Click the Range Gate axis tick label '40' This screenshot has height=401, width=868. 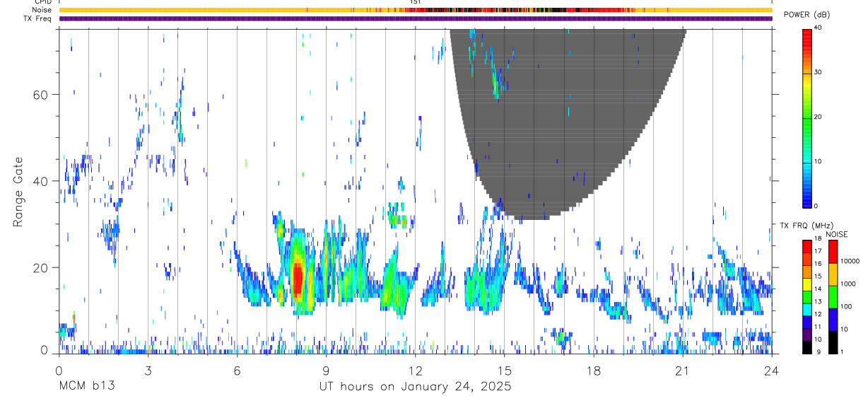[x=41, y=181]
